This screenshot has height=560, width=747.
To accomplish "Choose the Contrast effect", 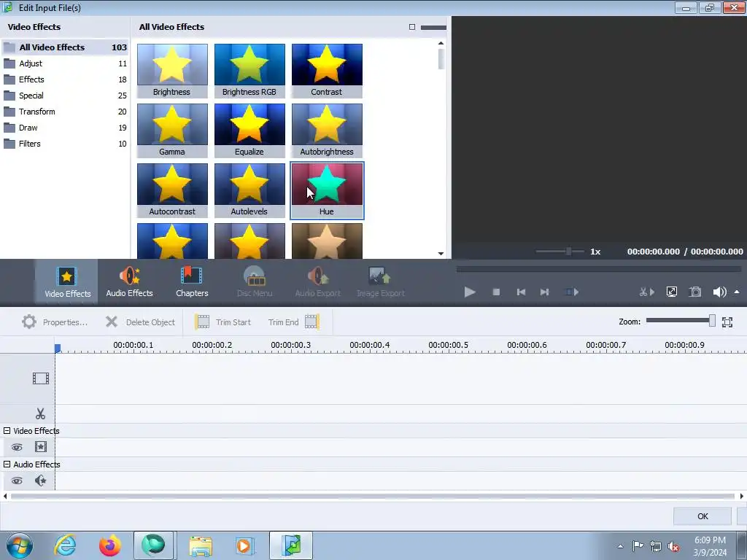I will click(x=327, y=71).
